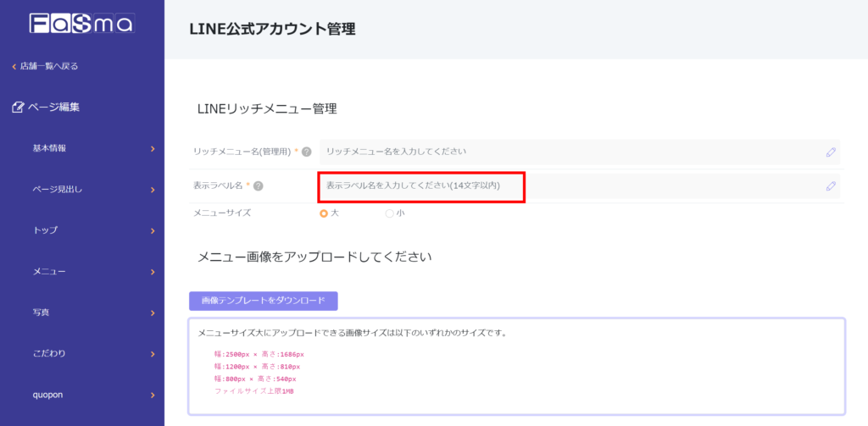Select menu size 小 radio button

click(x=389, y=213)
